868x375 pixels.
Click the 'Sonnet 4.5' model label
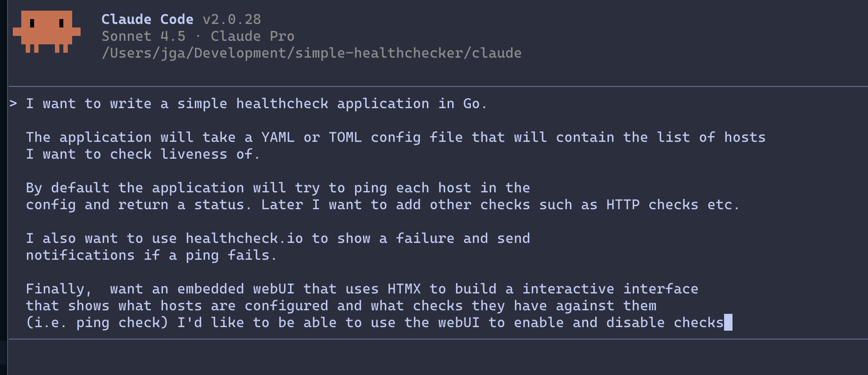143,36
